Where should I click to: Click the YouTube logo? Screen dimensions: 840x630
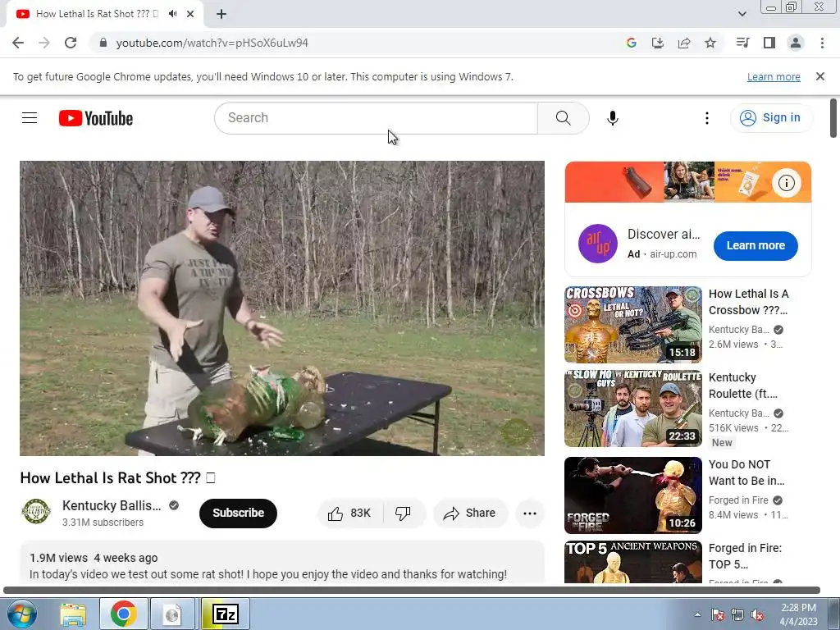[x=96, y=118]
